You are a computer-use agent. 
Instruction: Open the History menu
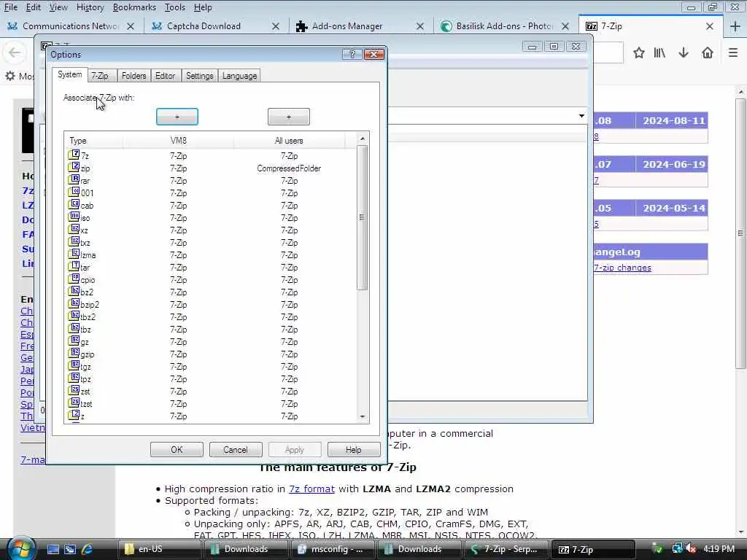pos(90,7)
